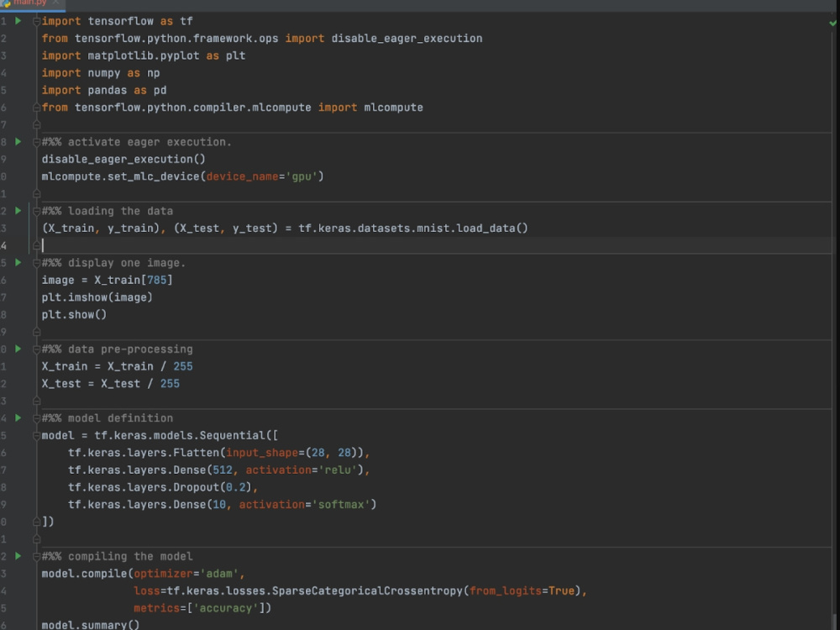Click 'import pandas as pd' line
The width and height of the screenshot is (840, 630).
(x=104, y=90)
